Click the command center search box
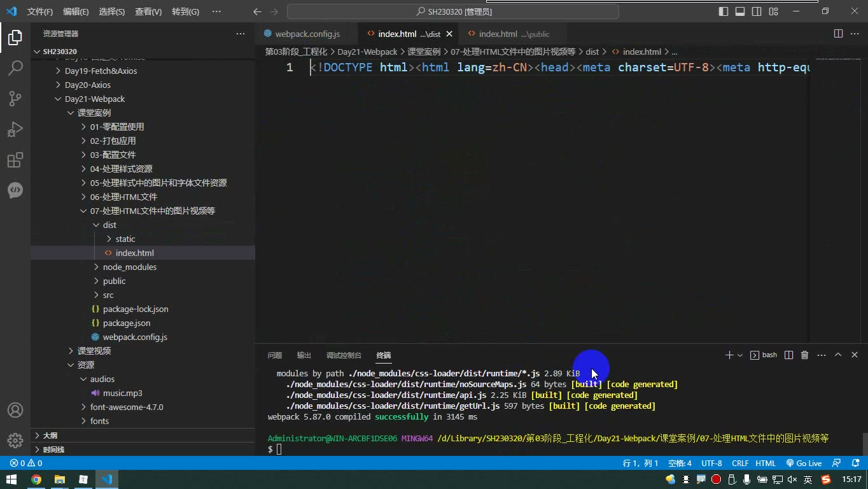The width and height of the screenshot is (868, 489). 453,11
